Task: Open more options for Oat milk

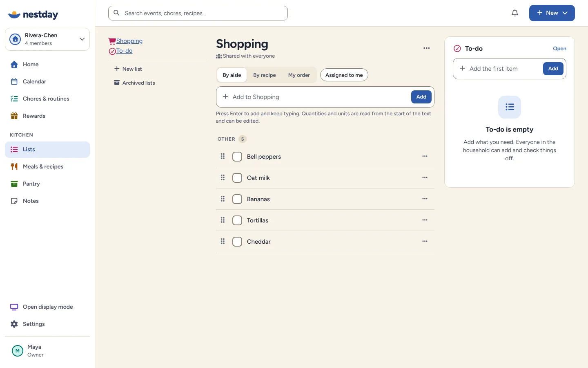Action: pyautogui.click(x=425, y=177)
